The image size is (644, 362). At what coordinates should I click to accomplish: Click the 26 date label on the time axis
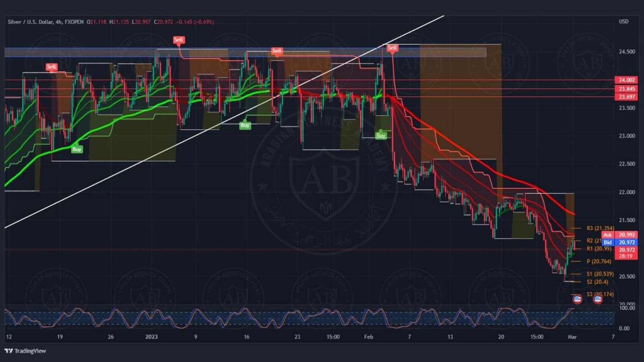coord(111,337)
